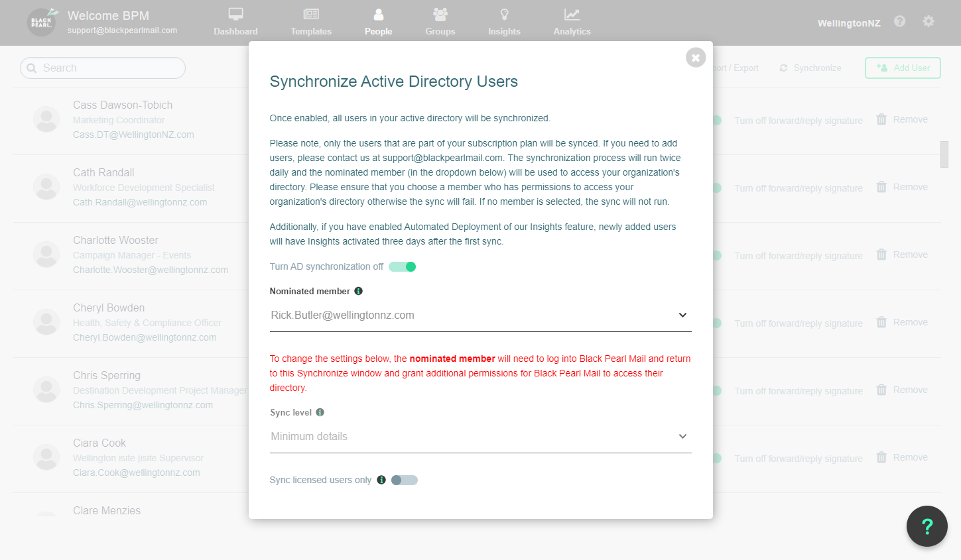The height and width of the screenshot is (560, 961).
Task: Click the Insights lightbulb icon
Action: coord(504,13)
